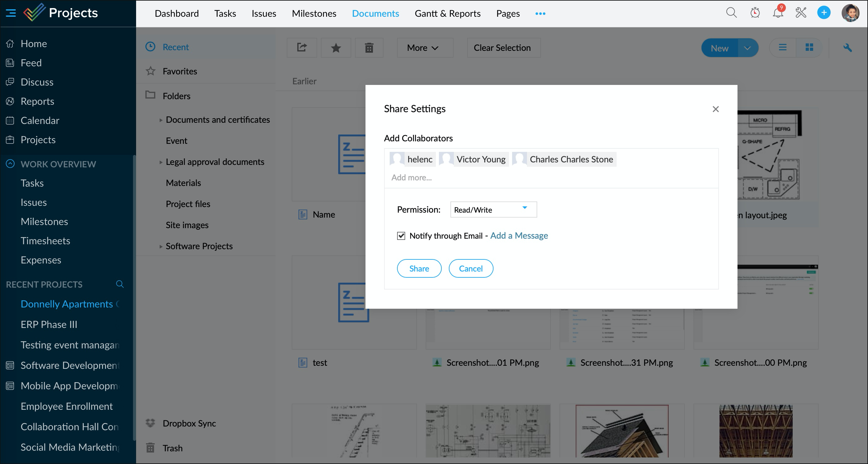Open notifications bell with badge
This screenshot has width=868, height=464.
tap(778, 13)
